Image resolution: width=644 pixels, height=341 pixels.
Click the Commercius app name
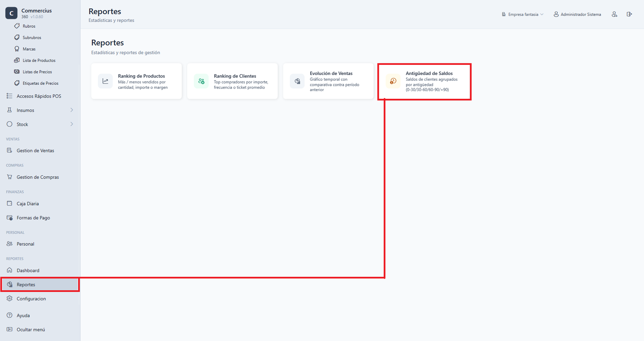point(37,10)
